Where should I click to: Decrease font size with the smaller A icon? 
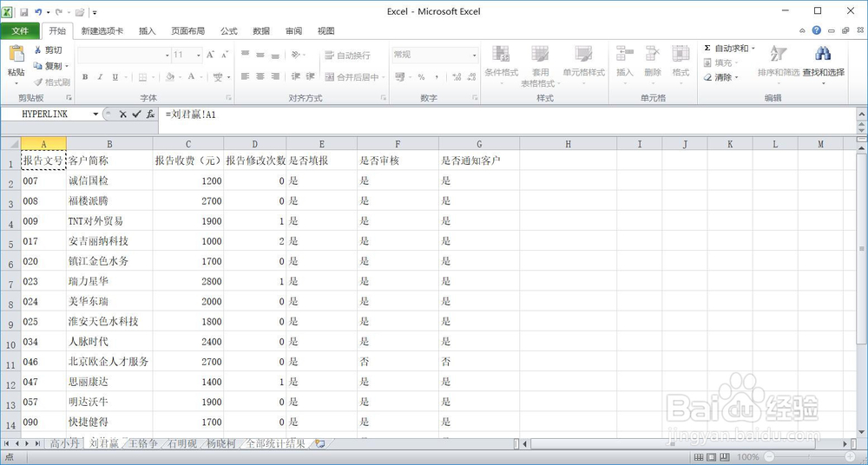tap(224, 55)
